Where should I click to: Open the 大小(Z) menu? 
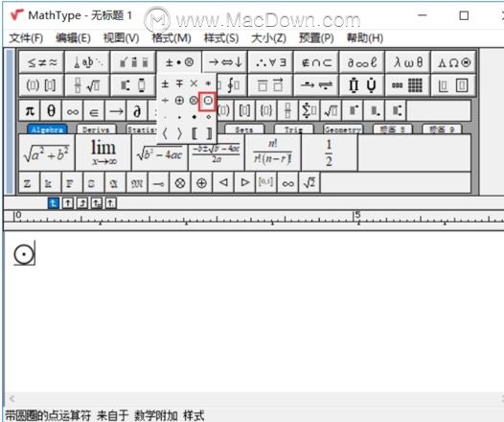(268, 38)
